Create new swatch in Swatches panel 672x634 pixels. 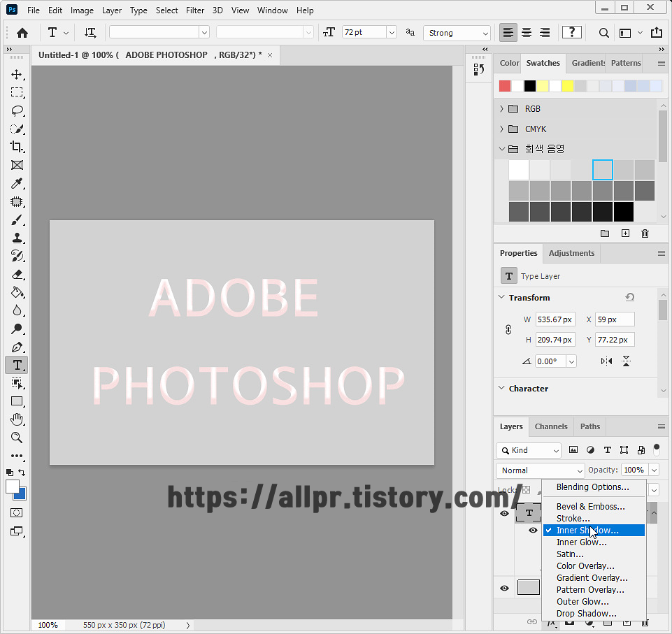pyautogui.click(x=625, y=233)
